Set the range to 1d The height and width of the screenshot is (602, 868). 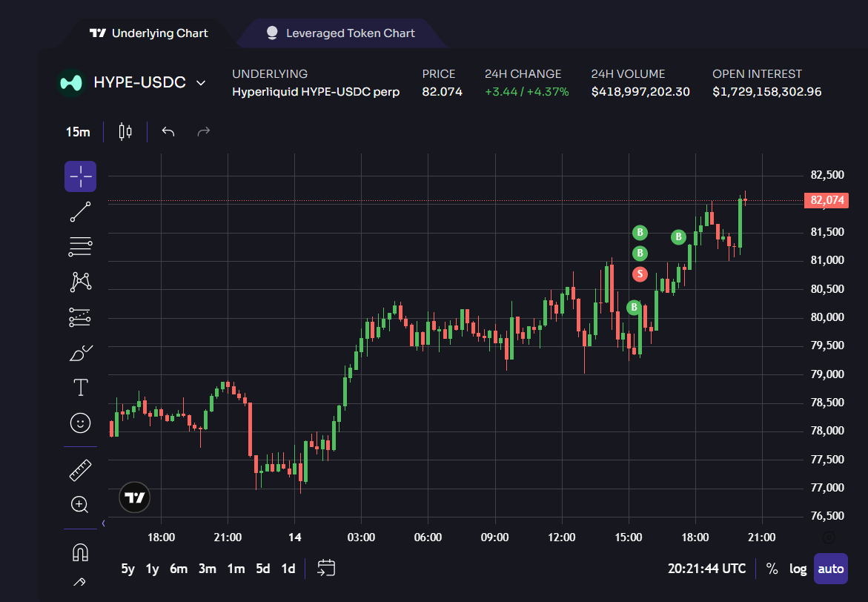point(288,569)
